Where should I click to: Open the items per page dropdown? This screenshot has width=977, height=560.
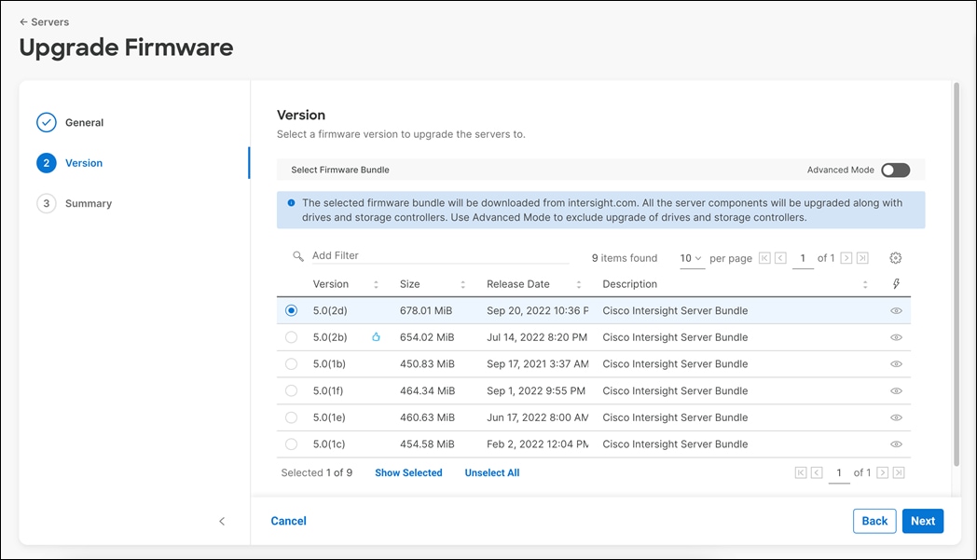[691, 258]
